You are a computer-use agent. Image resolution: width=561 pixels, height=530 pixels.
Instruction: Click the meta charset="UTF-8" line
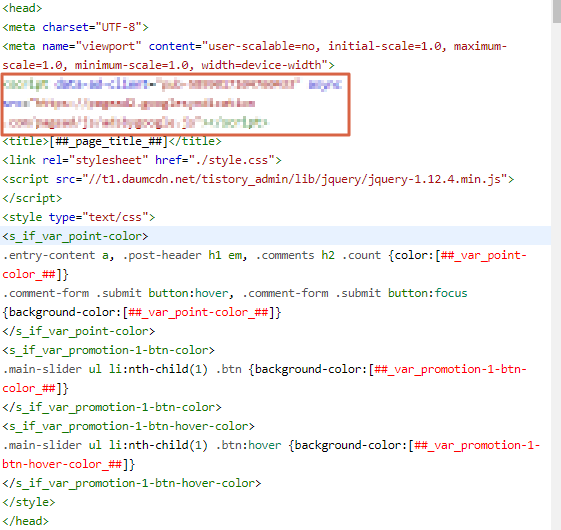[75, 27]
